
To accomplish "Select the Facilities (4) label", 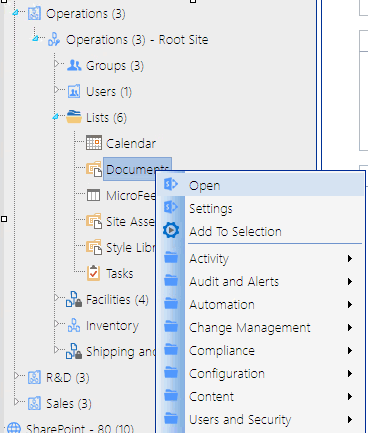I will pos(117,300).
